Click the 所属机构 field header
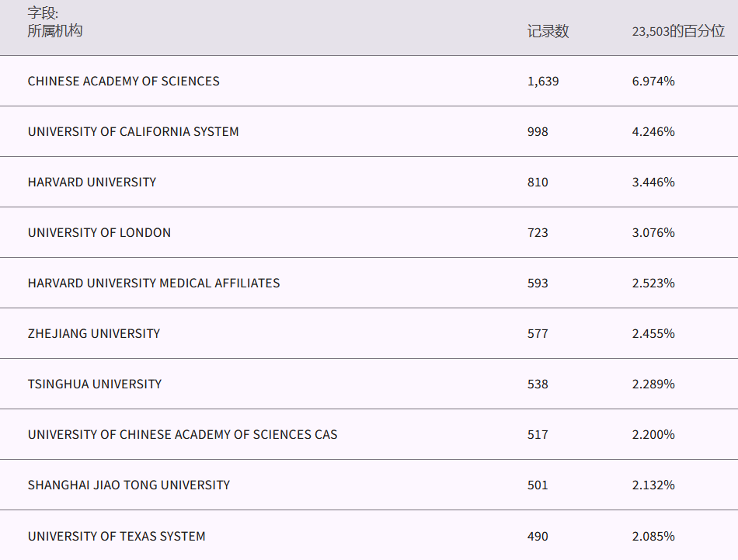This screenshot has height=560, width=738. click(x=55, y=31)
